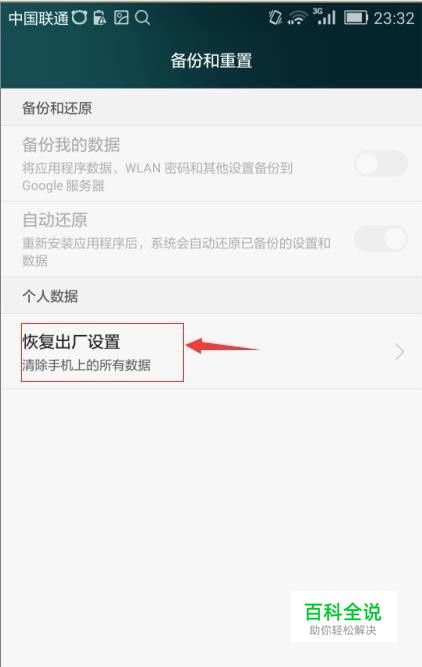Tap the alarm clock status icon
Image resolution: width=422 pixels, height=667 pixels.
pyautogui.click(x=79, y=17)
